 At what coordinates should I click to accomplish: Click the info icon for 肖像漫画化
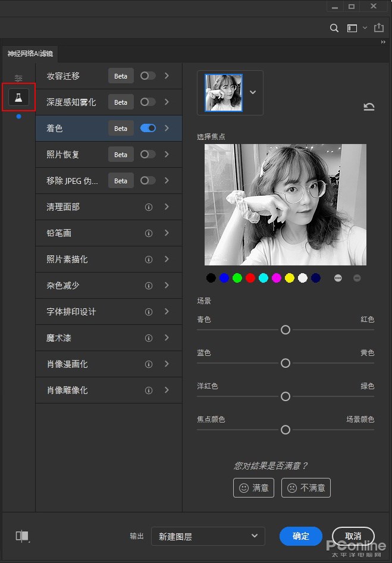tap(149, 364)
